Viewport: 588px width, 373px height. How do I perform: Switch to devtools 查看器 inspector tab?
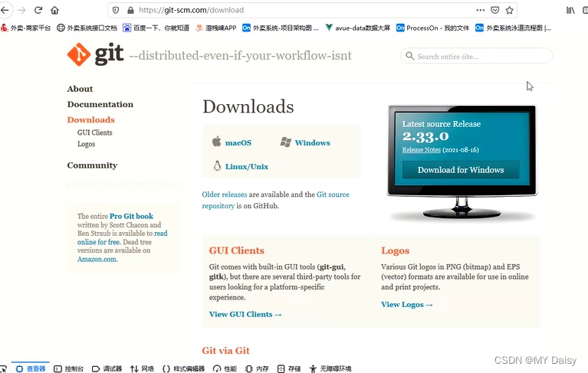31,368
